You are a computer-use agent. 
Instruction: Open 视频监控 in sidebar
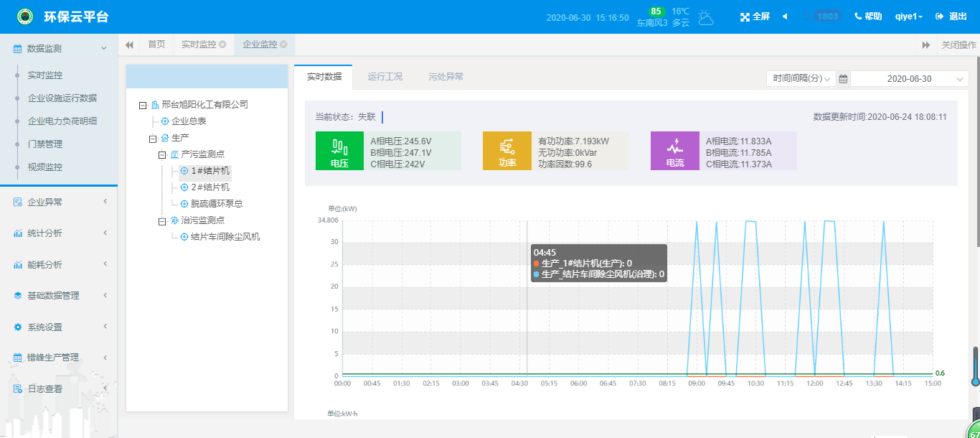(x=45, y=167)
